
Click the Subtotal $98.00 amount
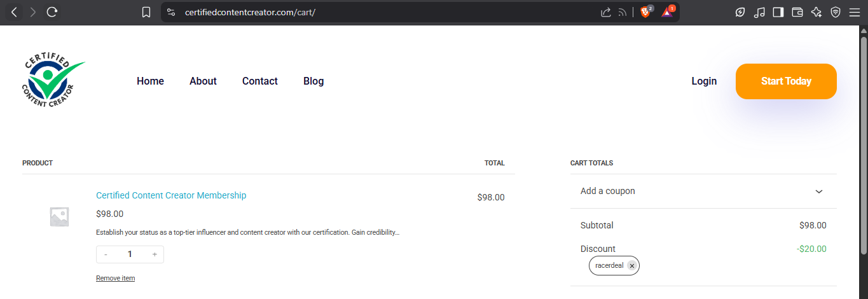coord(813,225)
